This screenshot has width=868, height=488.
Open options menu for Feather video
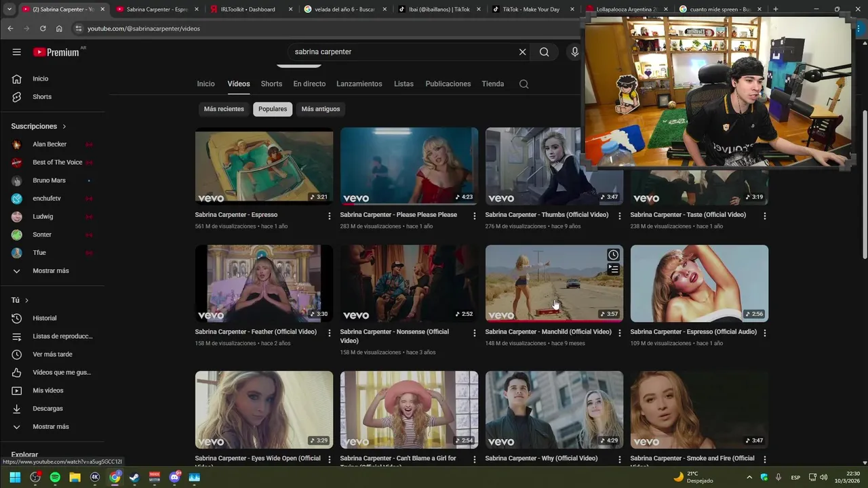pos(330,333)
